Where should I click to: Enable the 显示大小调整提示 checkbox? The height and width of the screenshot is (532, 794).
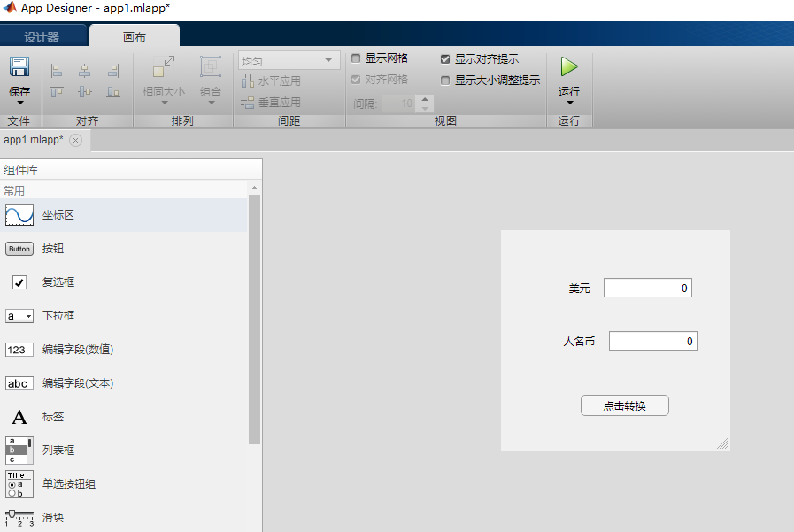(445, 81)
